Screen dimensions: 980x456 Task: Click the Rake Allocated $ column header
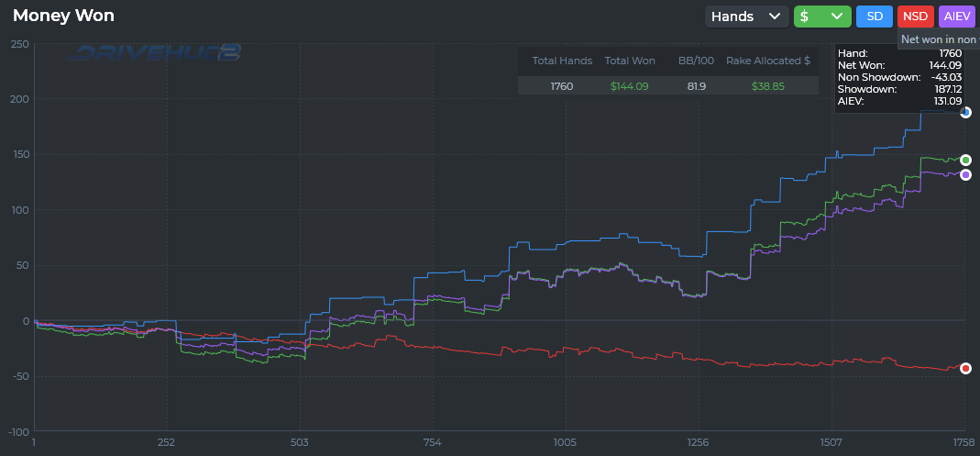768,61
